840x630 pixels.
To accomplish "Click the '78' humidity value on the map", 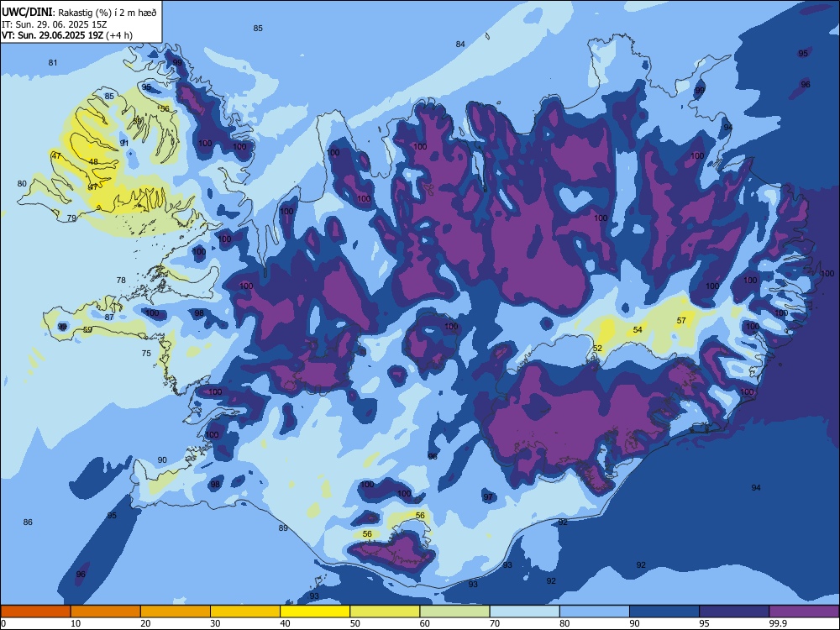I will (121, 281).
